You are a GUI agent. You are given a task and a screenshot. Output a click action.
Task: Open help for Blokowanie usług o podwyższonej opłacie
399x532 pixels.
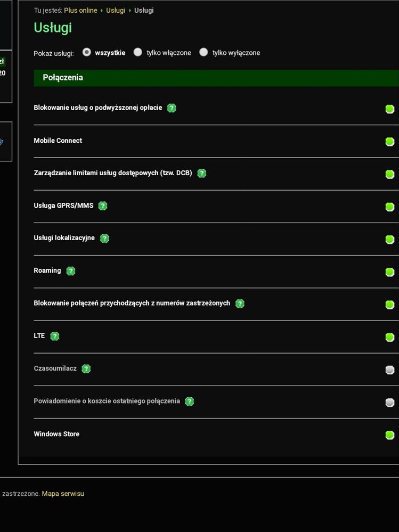[x=172, y=108]
